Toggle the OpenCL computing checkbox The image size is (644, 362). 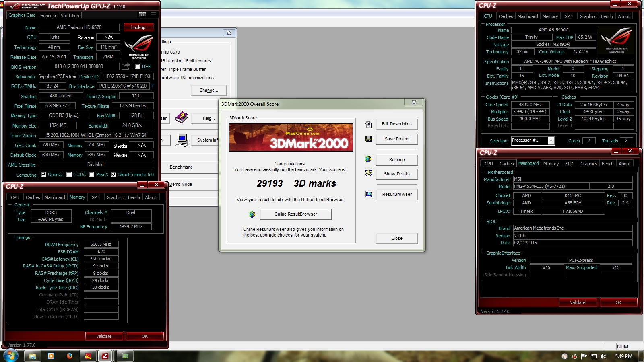[x=44, y=175]
